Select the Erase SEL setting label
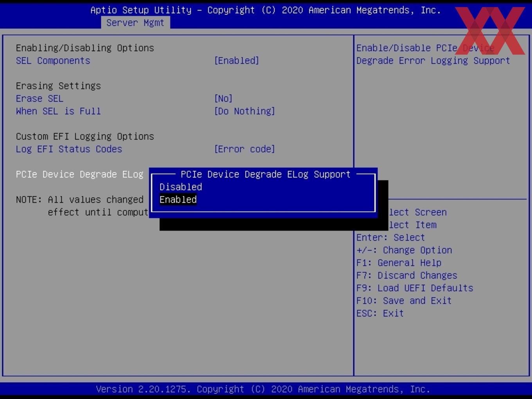The height and width of the screenshot is (399, 532). [x=40, y=99]
